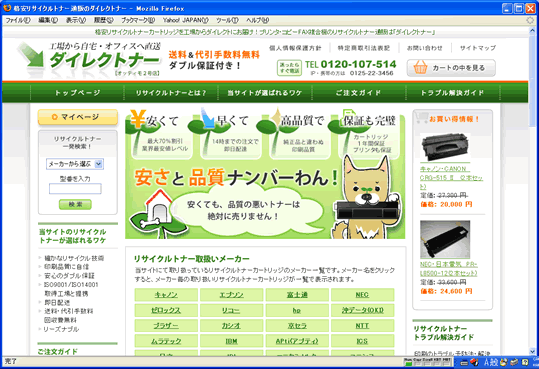Click the NEC toner cartridge thumbnail
This screenshot has height=369, width=539.
coord(445,239)
